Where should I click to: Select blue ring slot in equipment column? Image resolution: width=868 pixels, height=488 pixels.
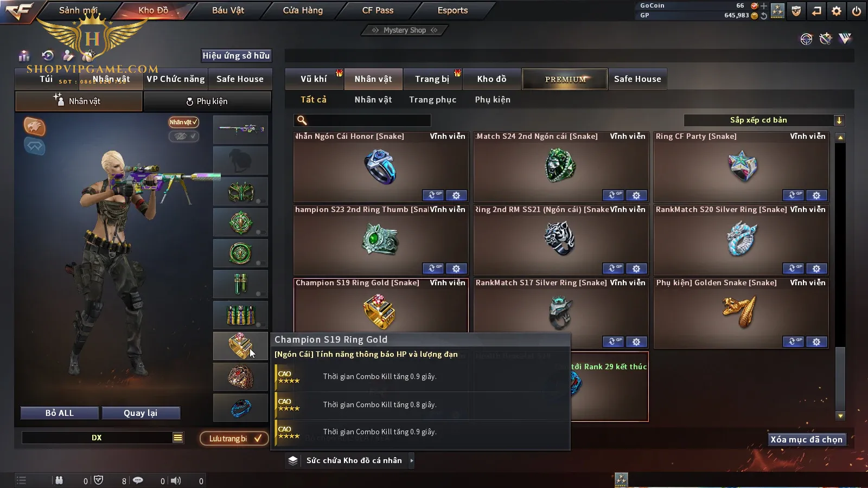pyautogui.click(x=241, y=408)
